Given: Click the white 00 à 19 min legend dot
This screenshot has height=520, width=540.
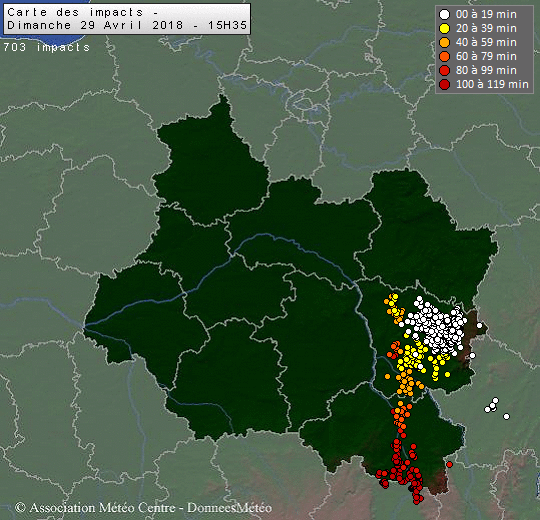Looking at the screenshot, I should point(445,14).
